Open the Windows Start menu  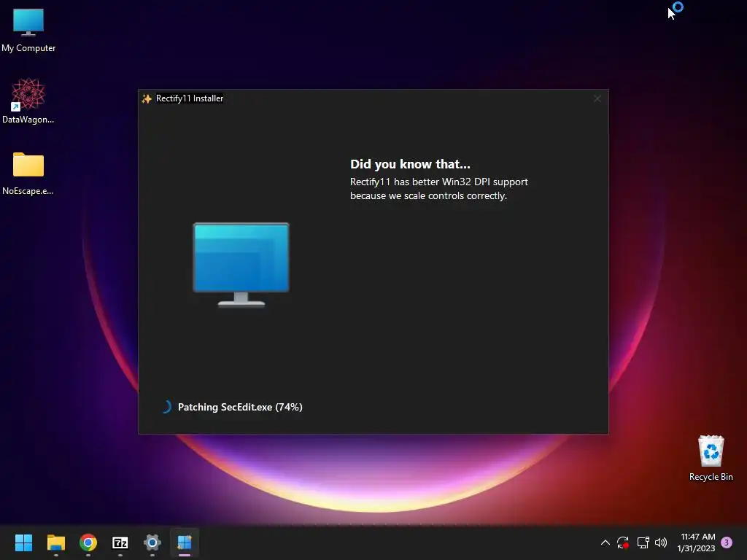pyautogui.click(x=23, y=542)
